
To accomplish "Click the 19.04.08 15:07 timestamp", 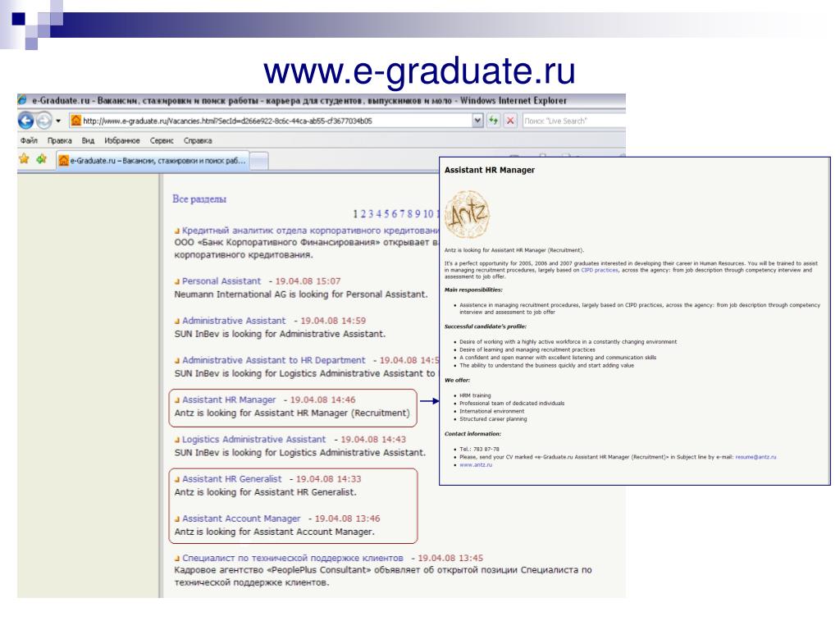I will click(308, 281).
